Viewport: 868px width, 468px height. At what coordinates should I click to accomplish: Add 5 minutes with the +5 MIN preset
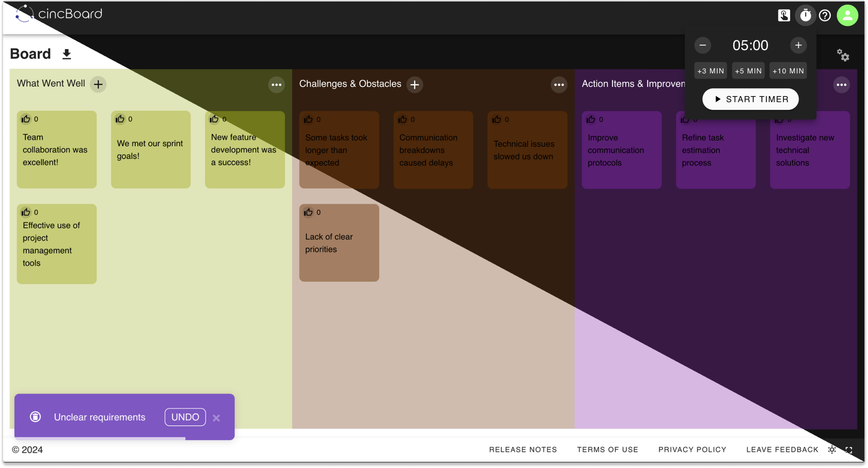(x=748, y=71)
